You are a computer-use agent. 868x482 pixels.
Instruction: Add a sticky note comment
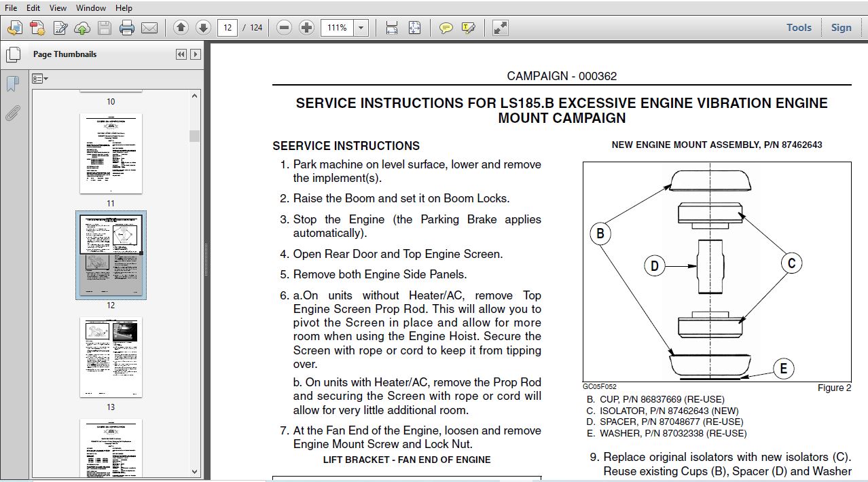[446, 28]
